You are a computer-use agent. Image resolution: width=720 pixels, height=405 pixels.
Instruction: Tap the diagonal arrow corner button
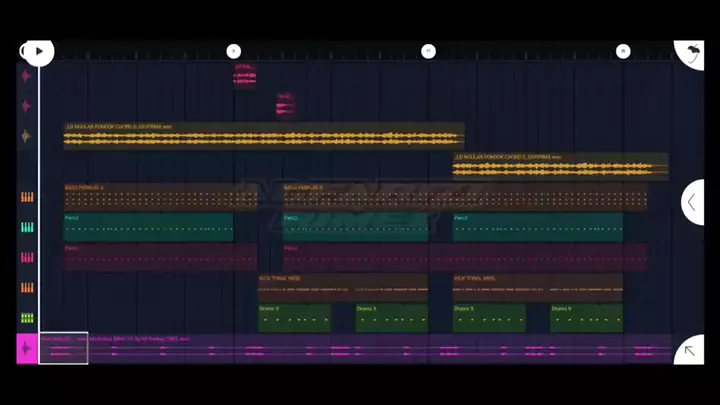tap(689, 350)
